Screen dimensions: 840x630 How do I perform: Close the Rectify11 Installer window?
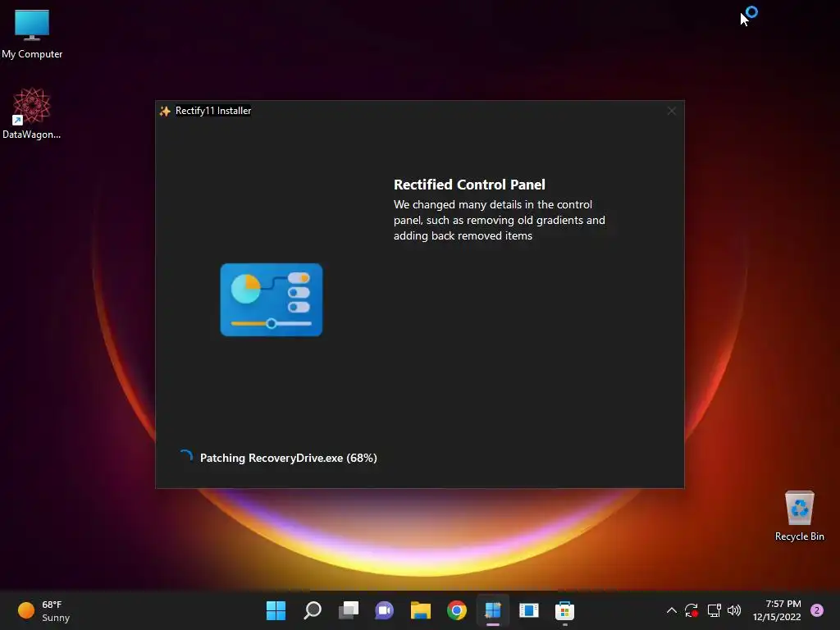671,111
